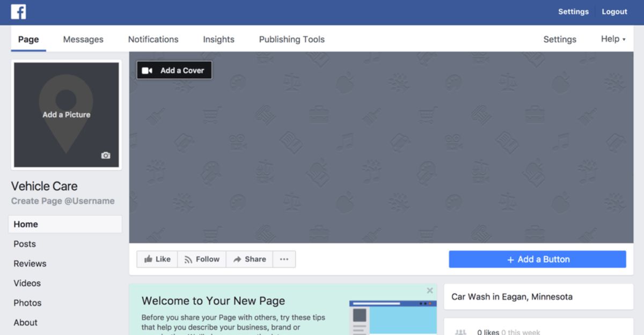Open the Publishing Tools tab
The width and height of the screenshot is (644, 335).
[x=292, y=39]
